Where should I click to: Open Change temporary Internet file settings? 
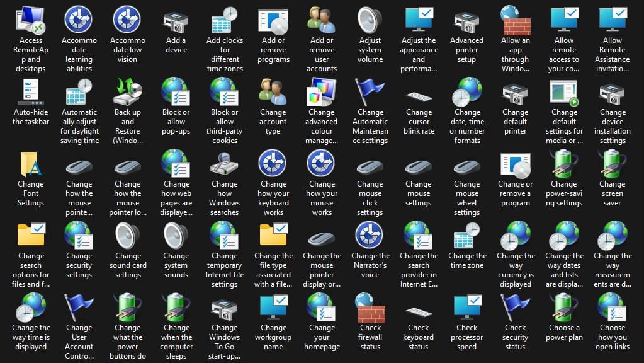click(x=224, y=235)
